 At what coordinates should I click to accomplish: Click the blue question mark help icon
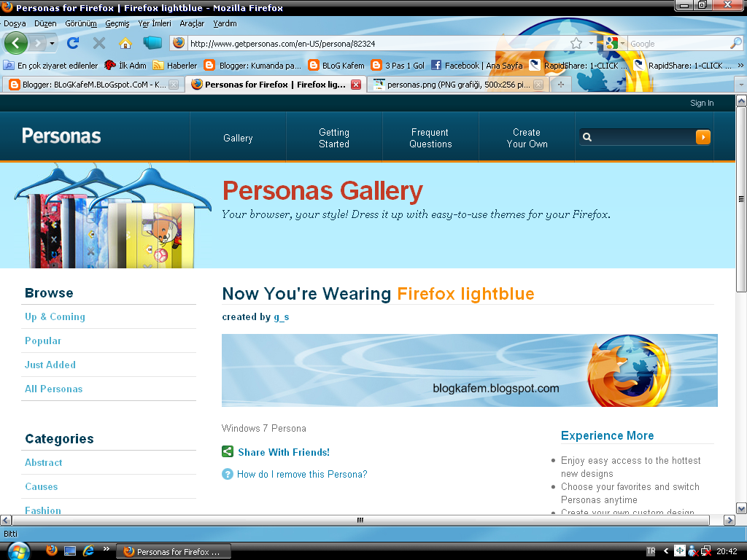tap(228, 474)
